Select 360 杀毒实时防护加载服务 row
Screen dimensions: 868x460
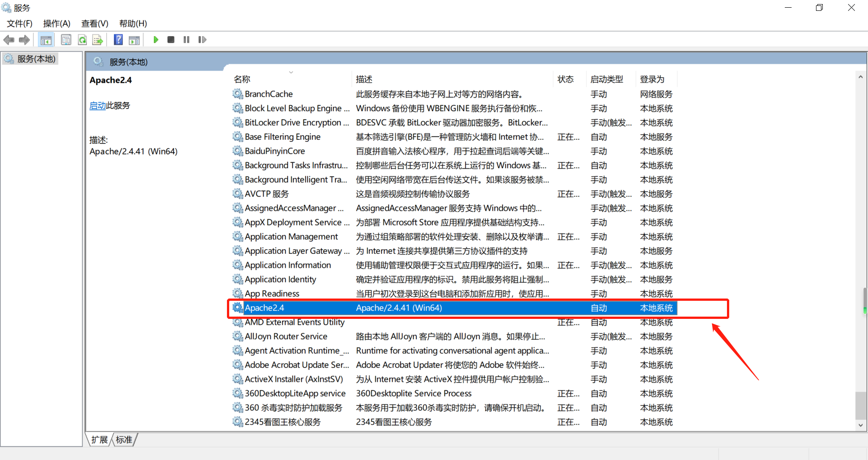coord(454,408)
